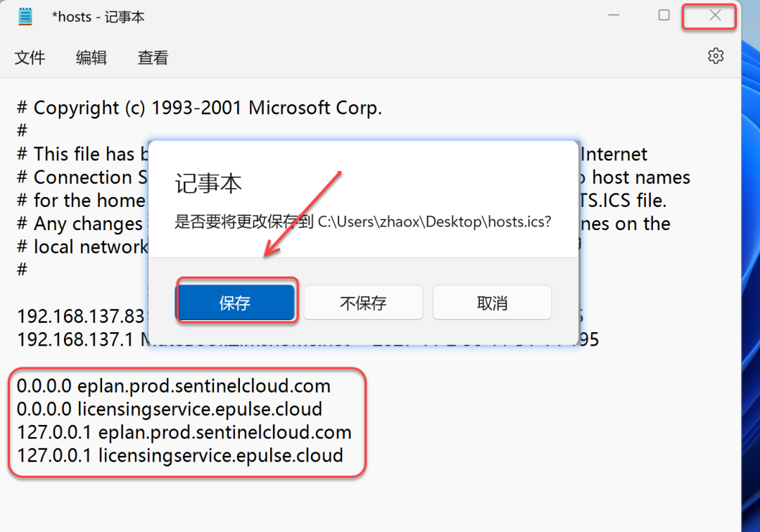Open the 编辑 menu

click(91, 57)
